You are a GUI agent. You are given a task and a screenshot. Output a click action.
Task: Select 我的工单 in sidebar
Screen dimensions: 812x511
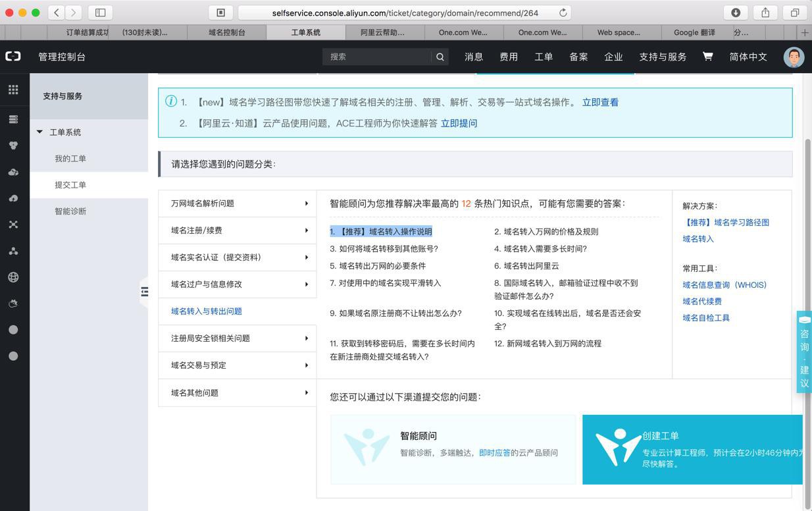pyautogui.click(x=70, y=159)
